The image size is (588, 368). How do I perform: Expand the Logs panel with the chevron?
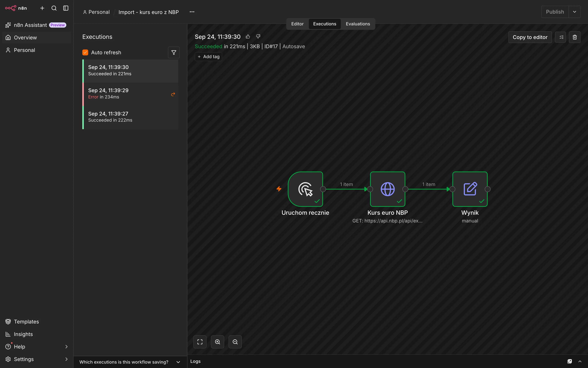(x=580, y=361)
